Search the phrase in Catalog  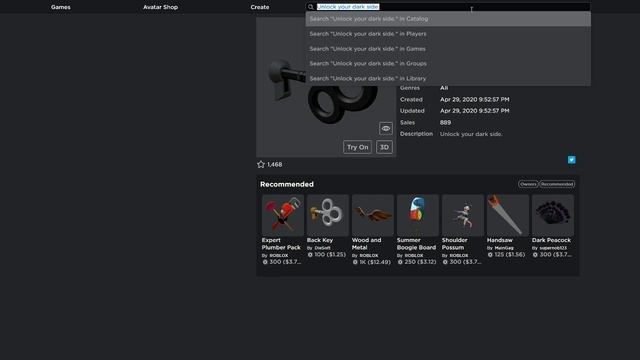[448, 19]
